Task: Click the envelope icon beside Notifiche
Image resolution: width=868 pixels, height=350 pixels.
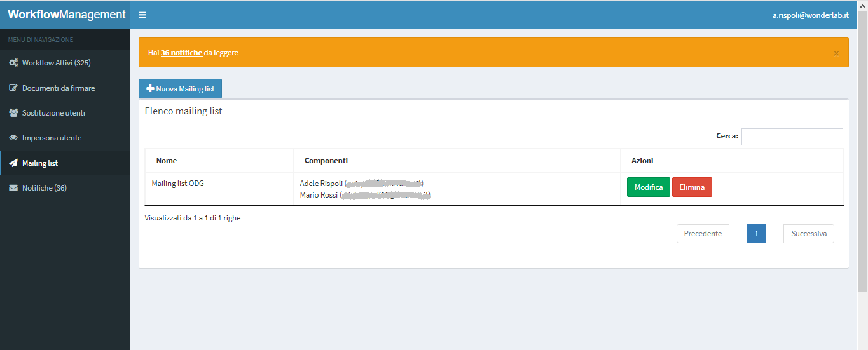Action: (x=13, y=188)
